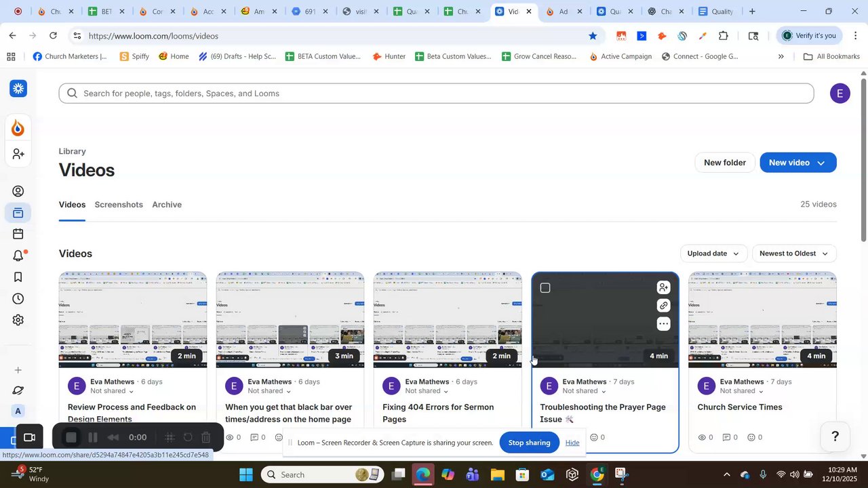Image resolution: width=868 pixels, height=488 pixels.
Task: Click the restart recording icon
Action: tap(188, 438)
